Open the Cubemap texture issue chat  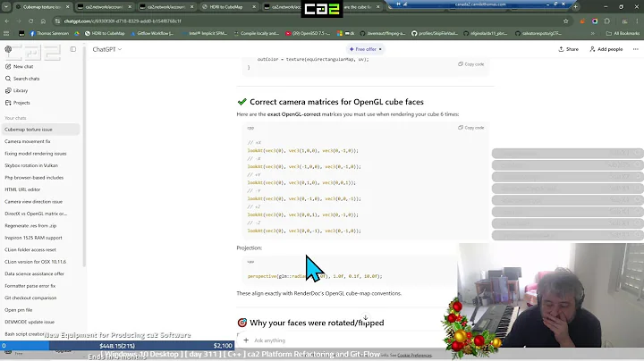coord(40,130)
